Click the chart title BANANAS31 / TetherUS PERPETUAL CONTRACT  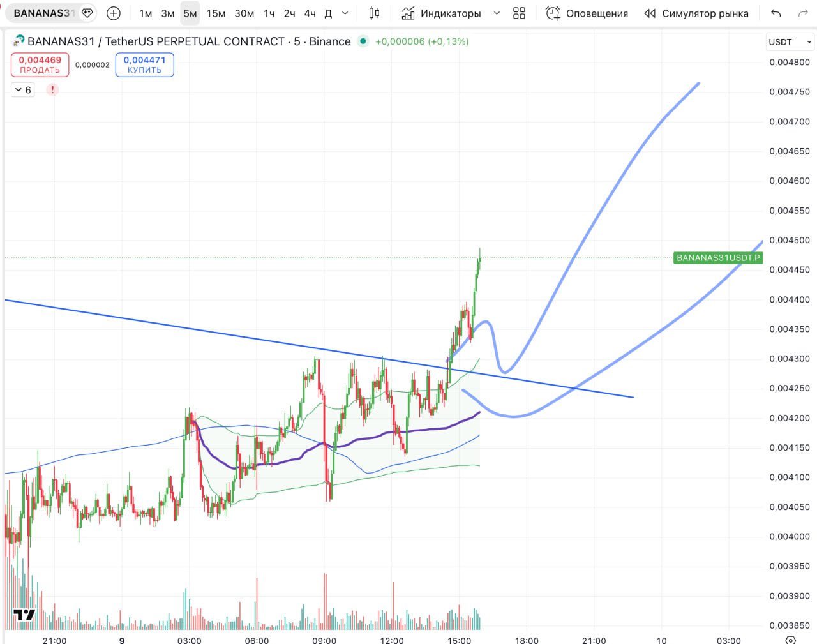coord(156,41)
